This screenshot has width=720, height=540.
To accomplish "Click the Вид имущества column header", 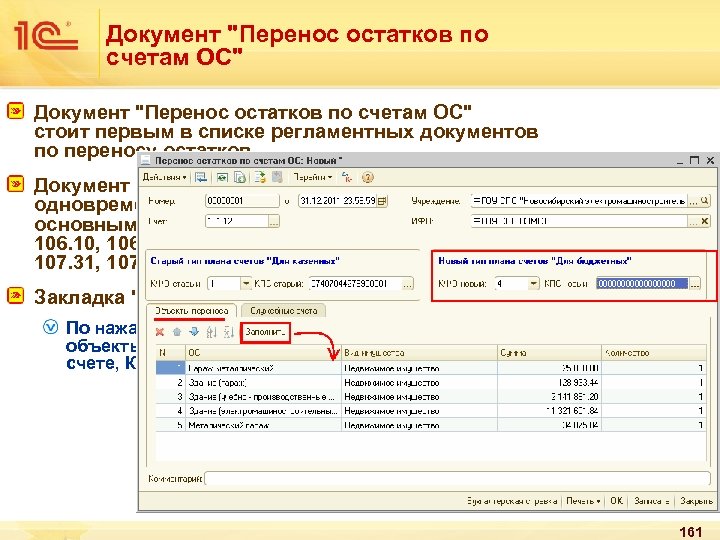I will [420, 353].
